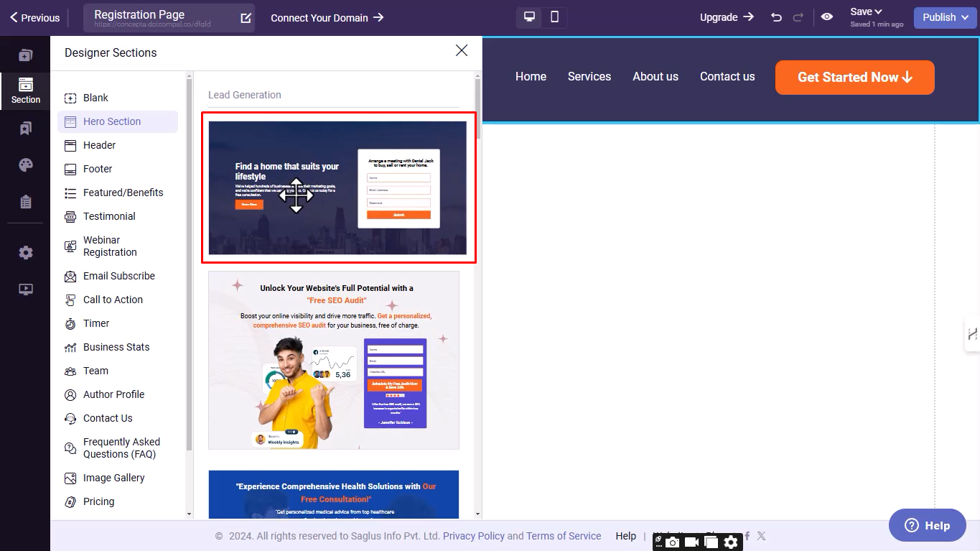Select the 'Find a home' hero template
This screenshot has width=980, height=551.
(337, 187)
